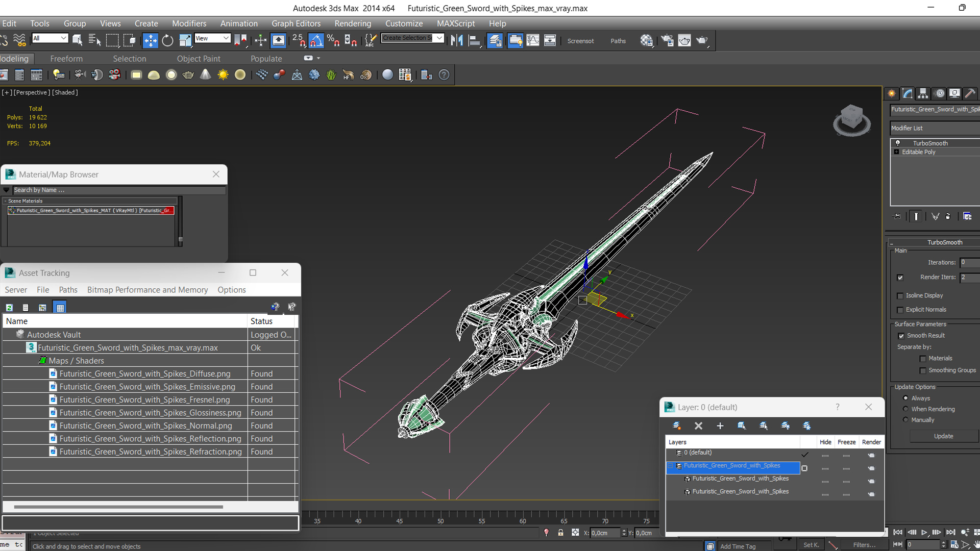Select the When Rendering update option
Image resolution: width=980 pixels, height=551 pixels.
coord(905,409)
